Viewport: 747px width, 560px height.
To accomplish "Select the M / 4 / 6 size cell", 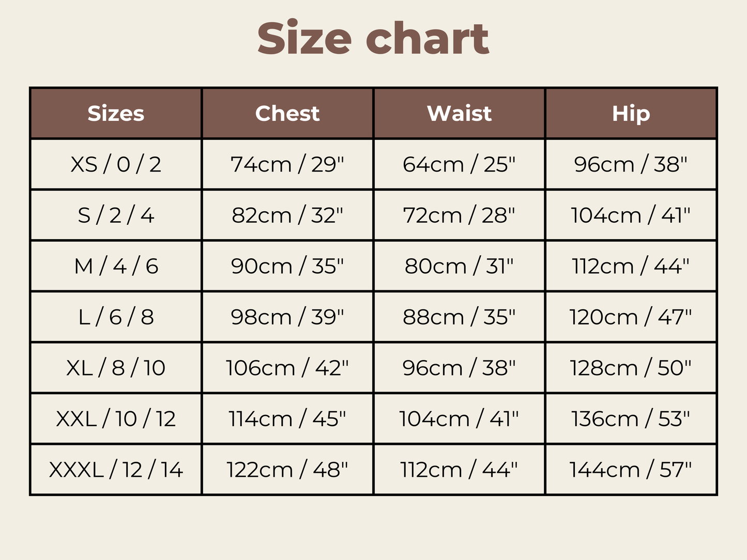I will [x=116, y=266].
